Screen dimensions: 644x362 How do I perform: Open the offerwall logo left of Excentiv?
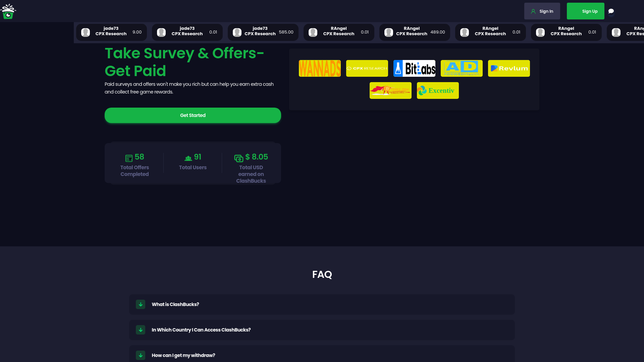(x=390, y=90)
